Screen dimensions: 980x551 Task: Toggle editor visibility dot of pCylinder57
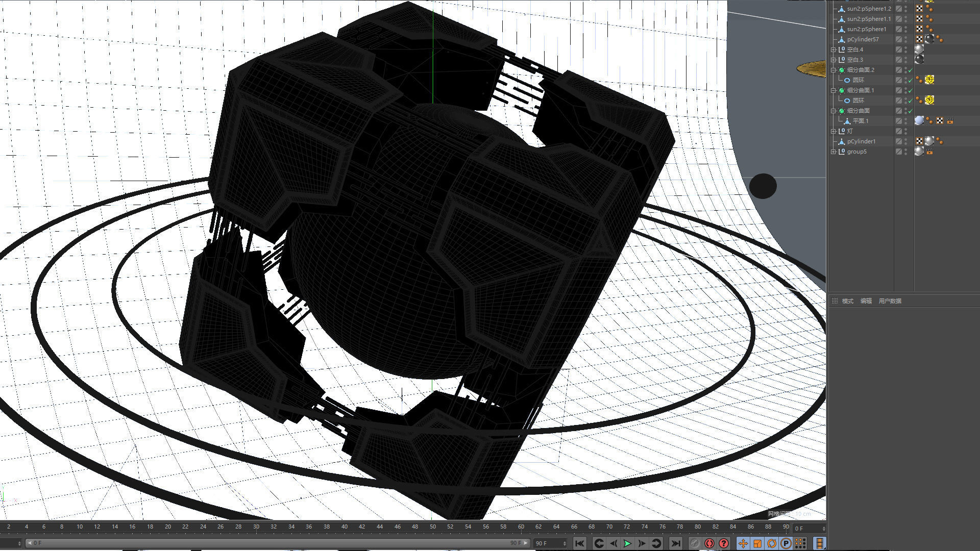coord(905,37)
